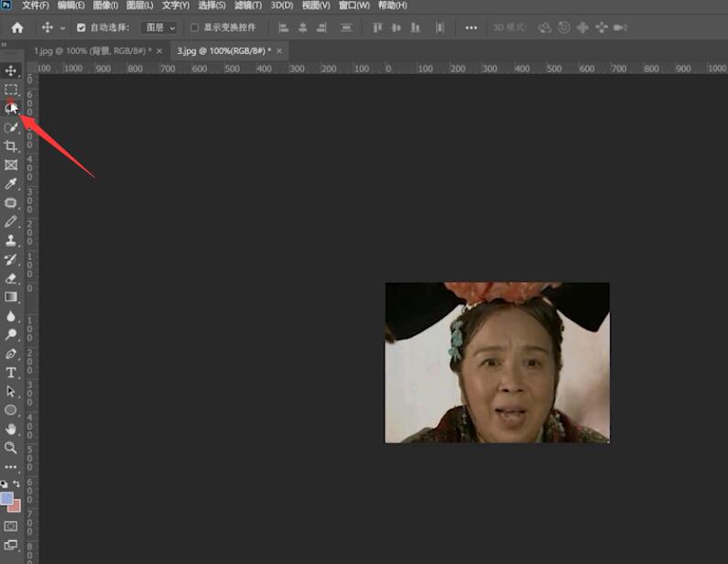The width and height of the screenshot is (728, 564).
Task: Select the Blur tool
Action: point(11,316)
